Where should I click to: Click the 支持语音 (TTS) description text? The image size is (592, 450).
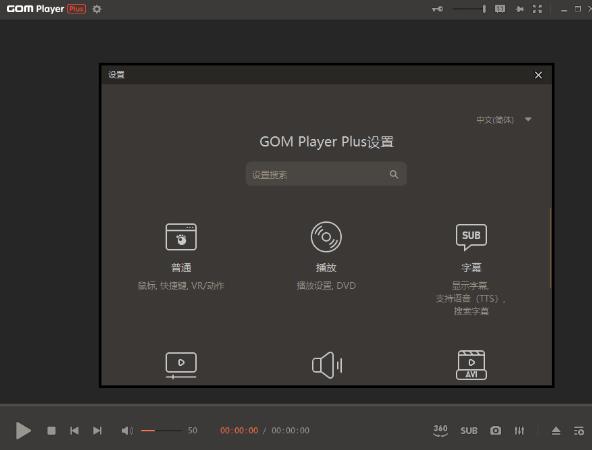[x=471, y=298]
